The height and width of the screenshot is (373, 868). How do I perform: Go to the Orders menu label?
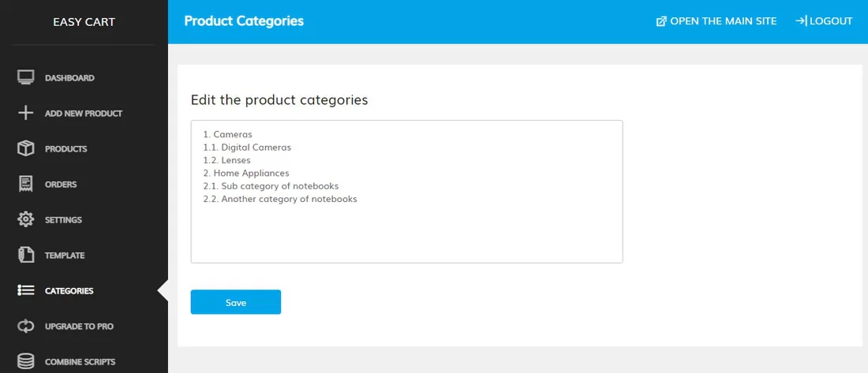coord(61,185)
